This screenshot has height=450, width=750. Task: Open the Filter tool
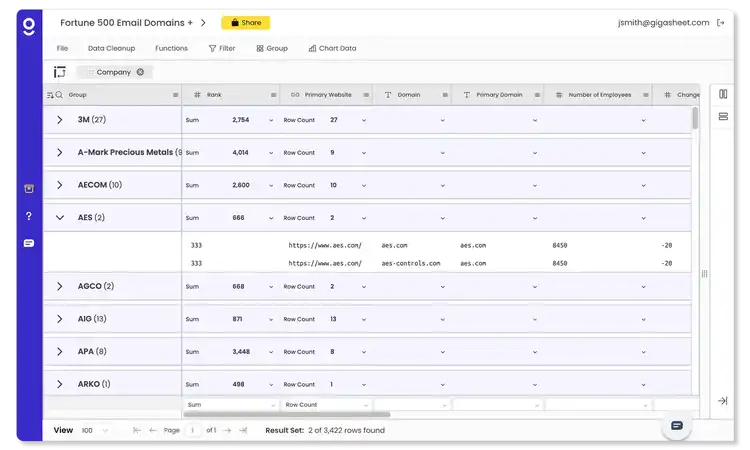coord(222,48)
